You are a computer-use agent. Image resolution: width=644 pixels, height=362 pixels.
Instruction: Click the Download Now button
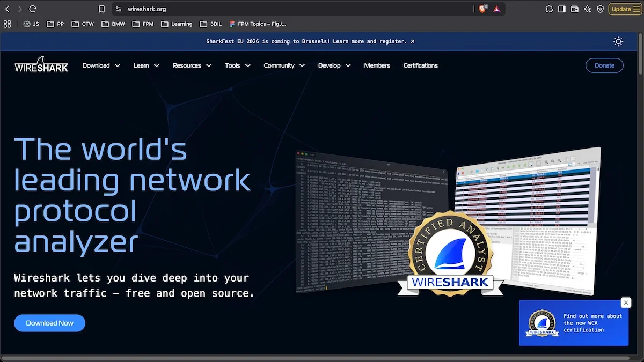(50, 323)
